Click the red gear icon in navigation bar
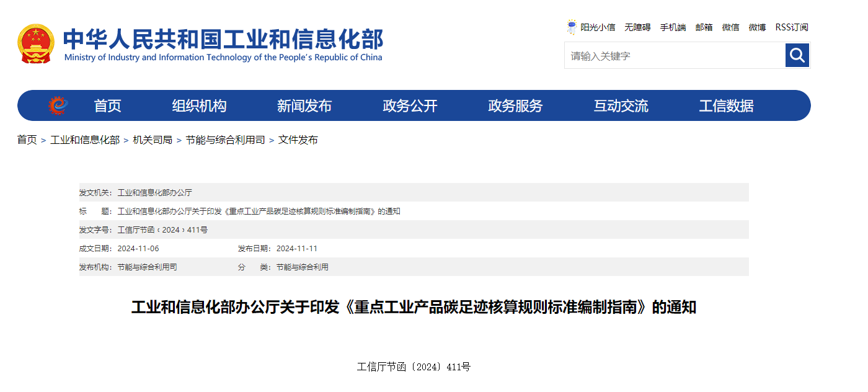 pos(58,105)
